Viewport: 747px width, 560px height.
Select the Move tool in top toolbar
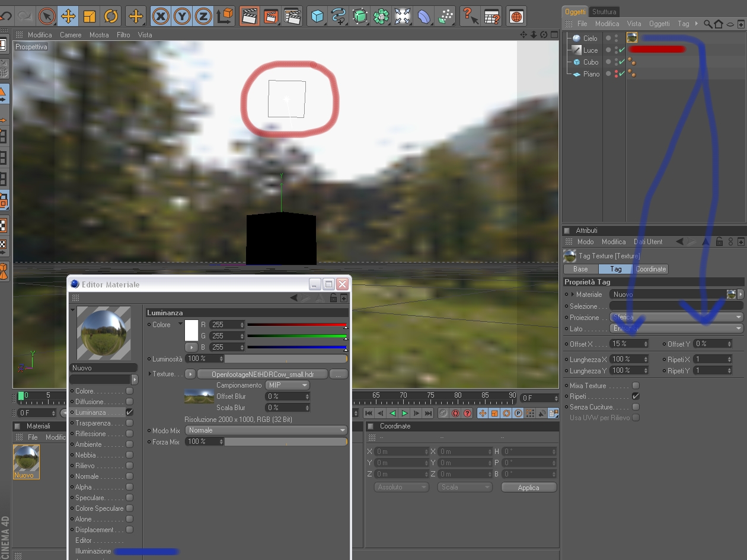[68, 16]
